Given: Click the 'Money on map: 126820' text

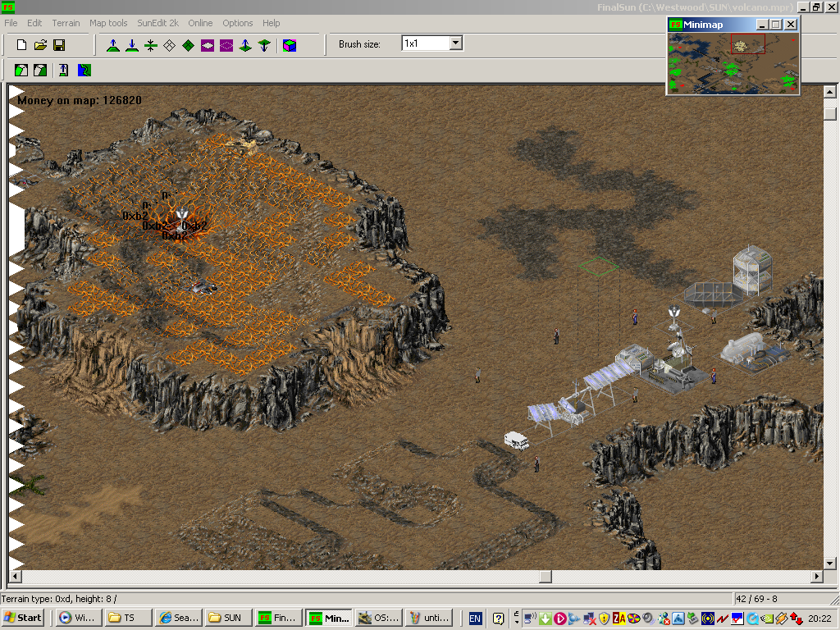Looking at the screenshot, I should (x=80, y=100).
